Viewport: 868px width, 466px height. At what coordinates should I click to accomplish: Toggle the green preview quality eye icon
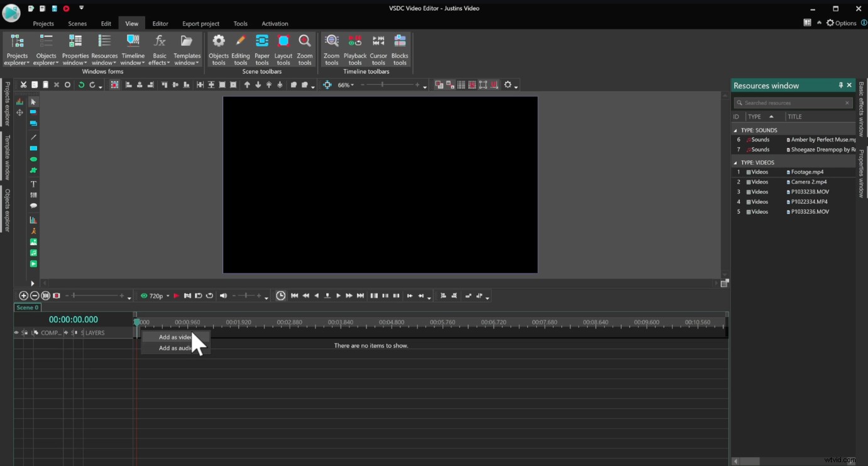[x=144, y=296]
